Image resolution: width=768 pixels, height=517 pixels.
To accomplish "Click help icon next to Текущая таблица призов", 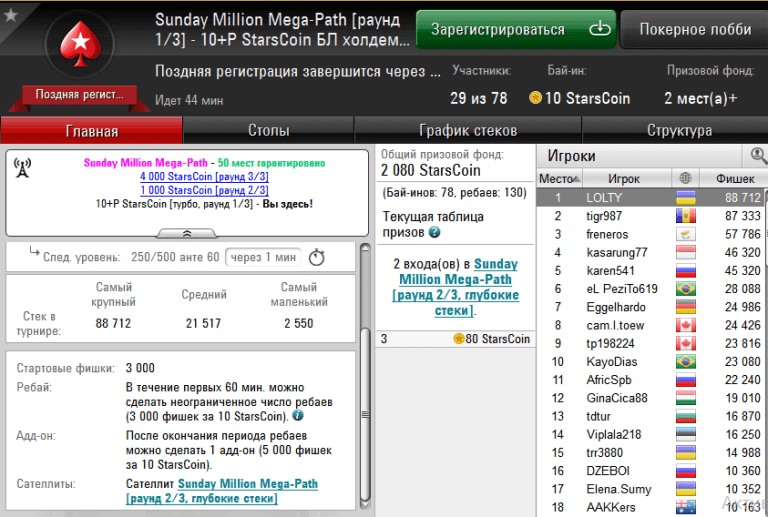I will coord(434,232).
